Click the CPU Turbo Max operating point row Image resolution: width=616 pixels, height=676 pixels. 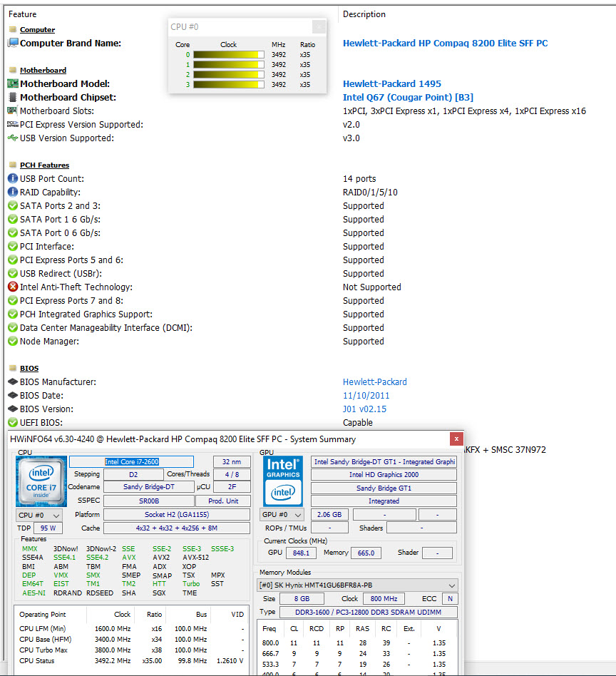pos(131,650)
